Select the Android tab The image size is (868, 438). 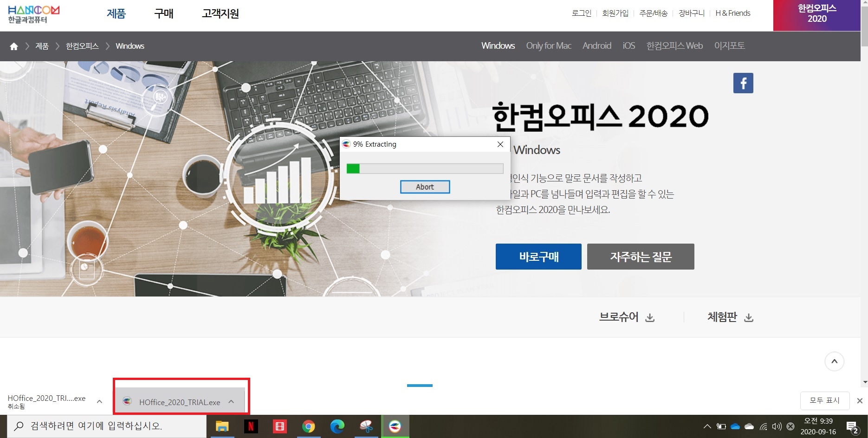coord(597,45)
